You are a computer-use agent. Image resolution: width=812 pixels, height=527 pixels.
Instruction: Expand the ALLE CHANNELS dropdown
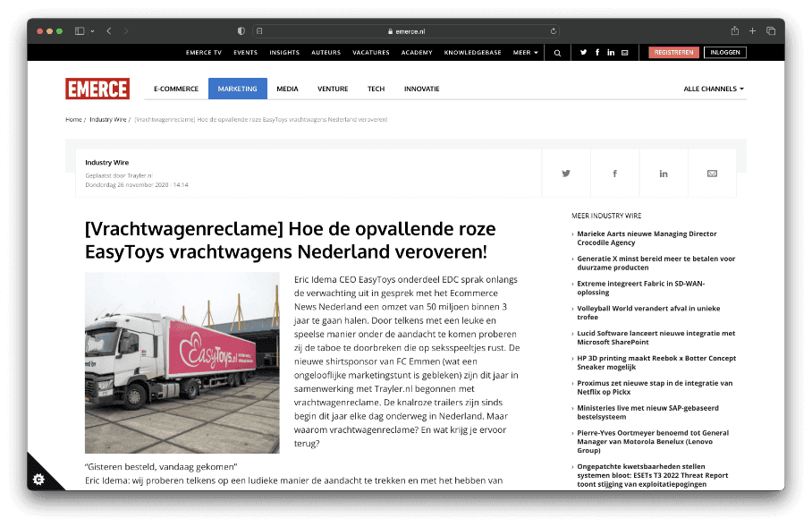click(714, 89)
